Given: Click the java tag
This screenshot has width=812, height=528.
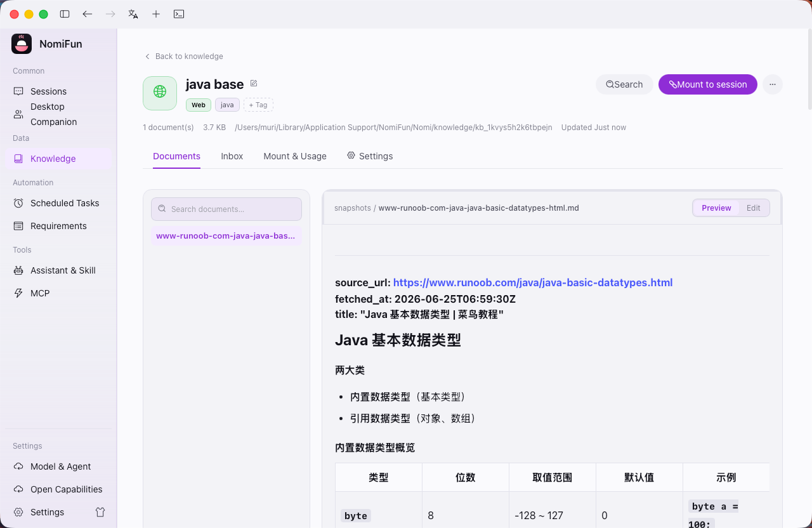Looking at the screenshot, I should tap(227, 105).
